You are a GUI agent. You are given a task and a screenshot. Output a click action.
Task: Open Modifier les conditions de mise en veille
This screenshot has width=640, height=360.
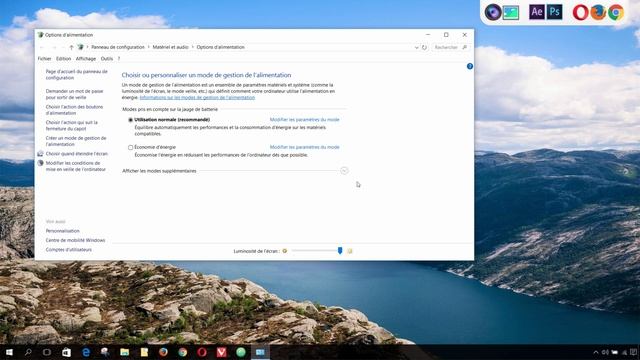pyautogui.click(x=76, y=166)
